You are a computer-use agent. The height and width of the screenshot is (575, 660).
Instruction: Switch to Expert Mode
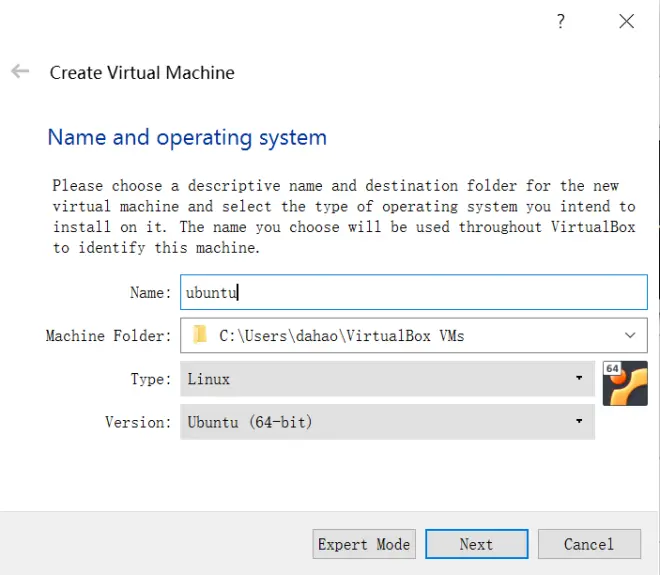point(364,544)
